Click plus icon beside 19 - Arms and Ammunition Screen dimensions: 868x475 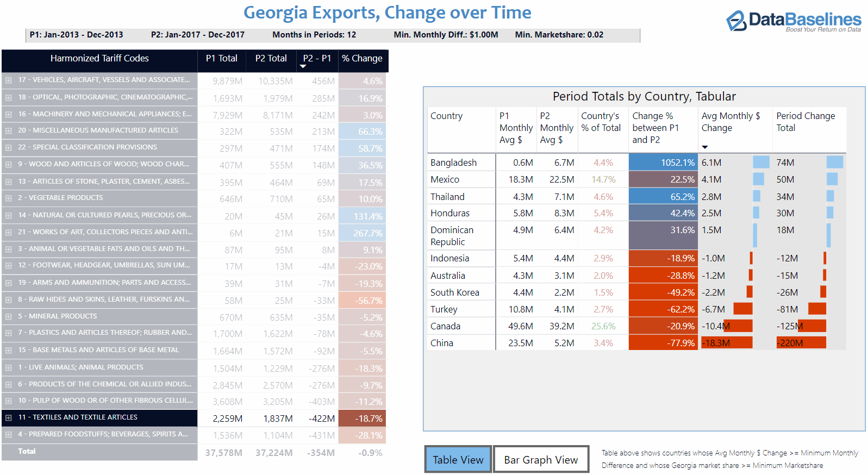click(x=9, y=283)
